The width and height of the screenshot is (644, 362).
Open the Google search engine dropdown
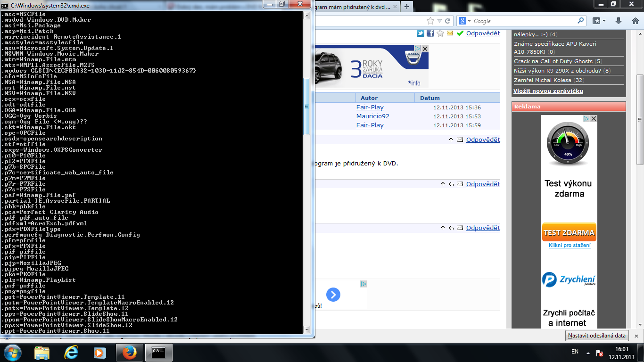tap(464, 21)
